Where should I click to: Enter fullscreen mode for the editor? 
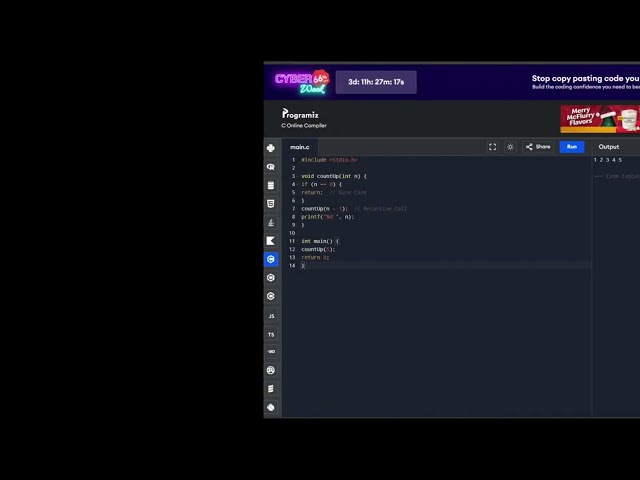coord(493,147)
